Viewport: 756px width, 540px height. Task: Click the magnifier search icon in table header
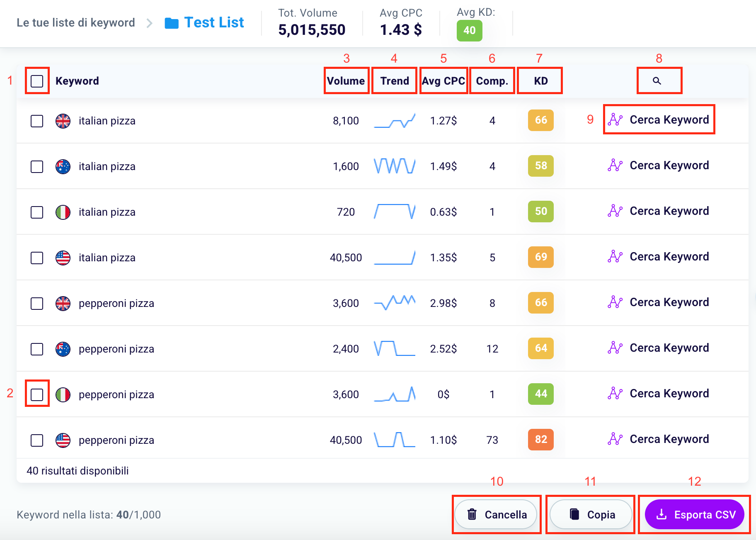tap(657, 81)
